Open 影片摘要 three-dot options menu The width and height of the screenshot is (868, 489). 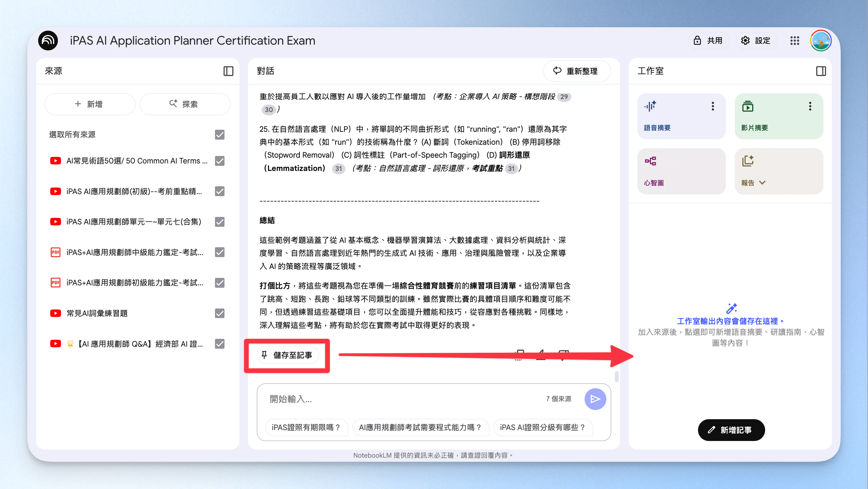pyautogui.click(x=810, y=106)
